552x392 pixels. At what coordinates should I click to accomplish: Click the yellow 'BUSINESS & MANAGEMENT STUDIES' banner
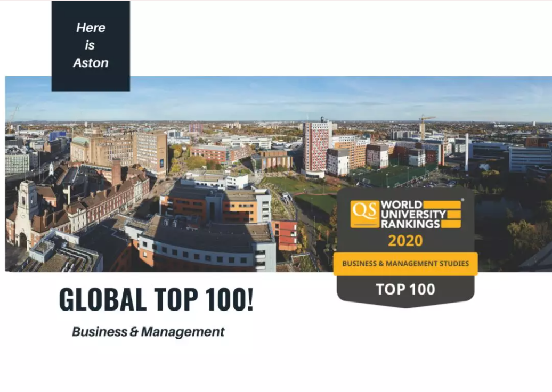point(405,264)
